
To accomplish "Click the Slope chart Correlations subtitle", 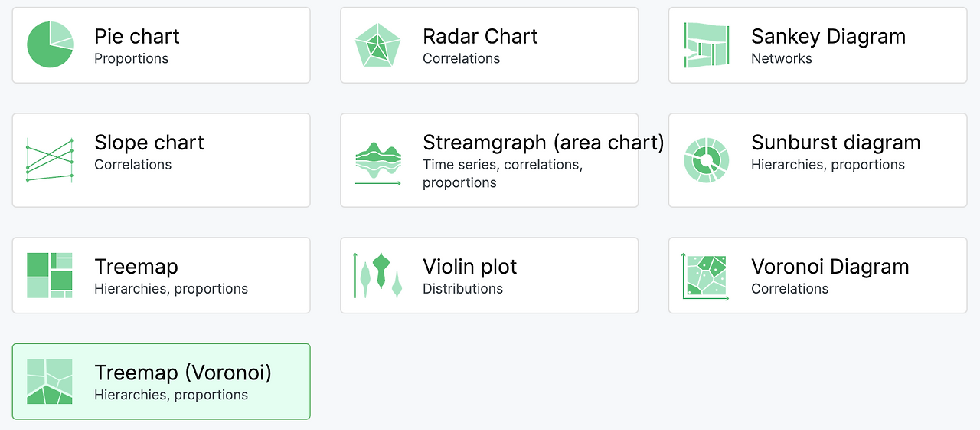I will pos(133,165).
